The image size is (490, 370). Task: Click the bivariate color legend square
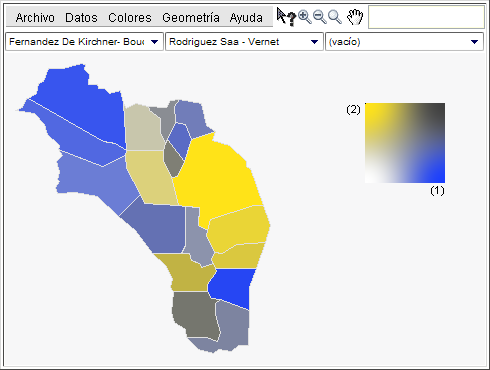click(x=405, y=143)
